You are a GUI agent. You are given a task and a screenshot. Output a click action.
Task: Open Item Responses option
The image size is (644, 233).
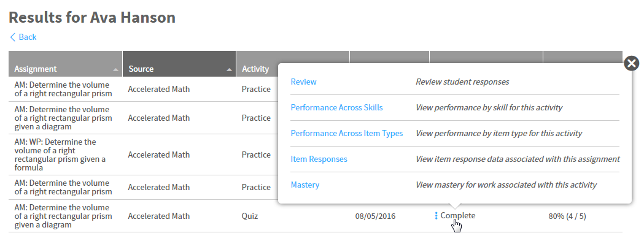(x=319, y=159)
